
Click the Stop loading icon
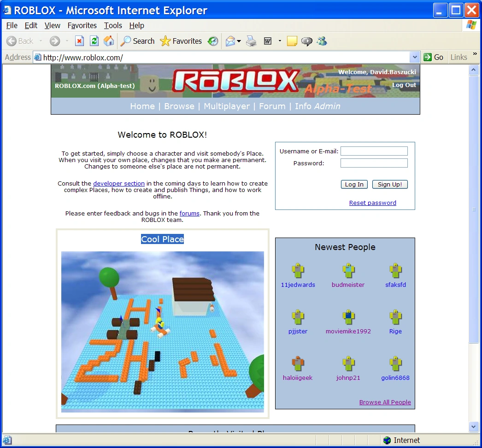(80, 41)
